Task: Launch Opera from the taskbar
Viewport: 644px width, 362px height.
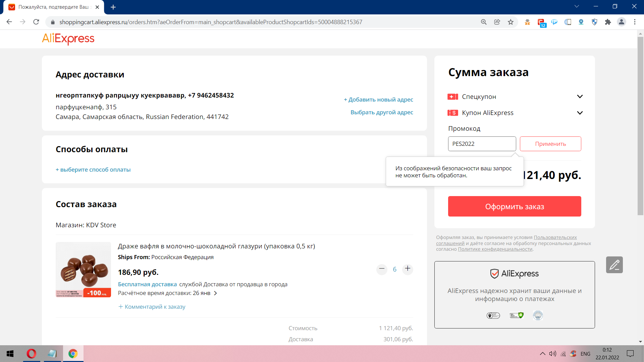Action: (x=32, y=354)
